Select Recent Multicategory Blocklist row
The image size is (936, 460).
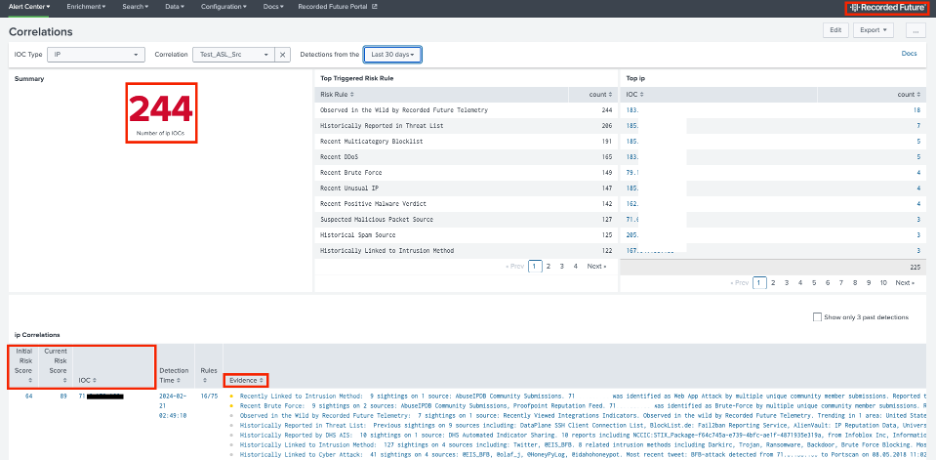click(466, 141)
